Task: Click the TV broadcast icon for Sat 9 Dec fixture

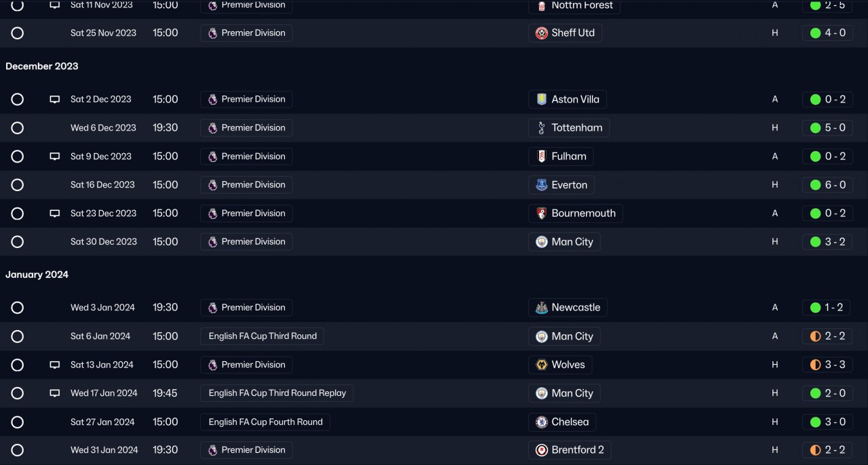Action: 55,157
